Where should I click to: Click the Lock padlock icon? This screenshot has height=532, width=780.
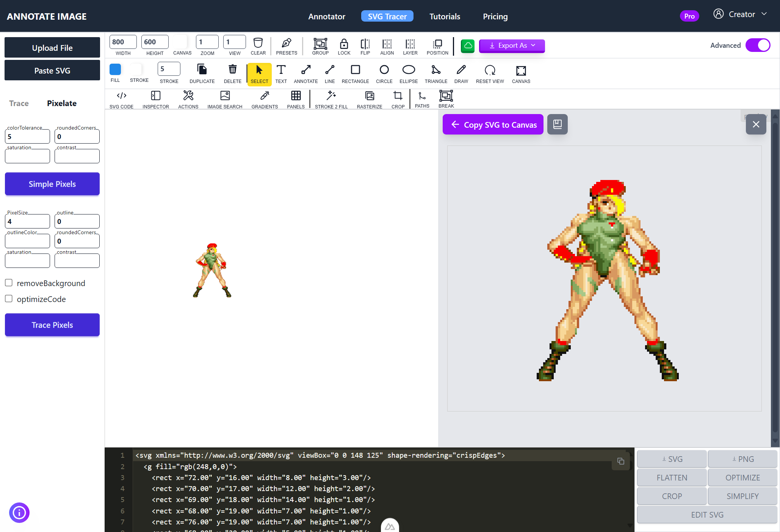point(344,43)
